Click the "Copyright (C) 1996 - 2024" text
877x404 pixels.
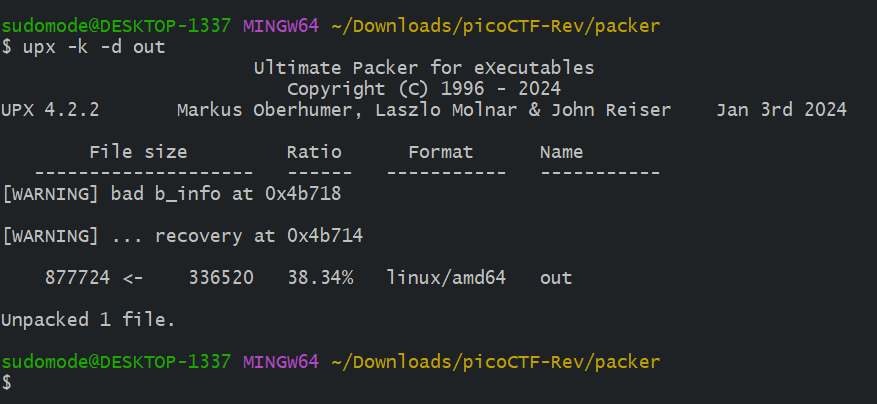coord(424,89)
